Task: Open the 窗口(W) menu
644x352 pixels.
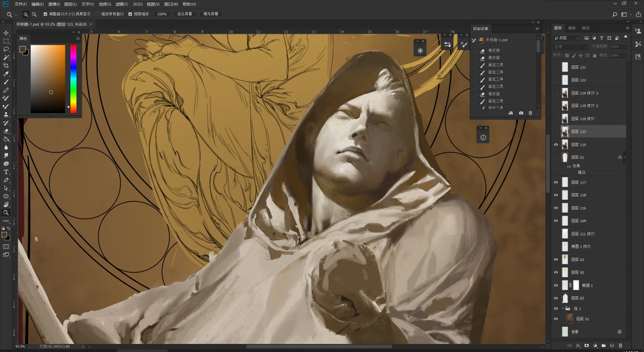Action: coord(171,4)
